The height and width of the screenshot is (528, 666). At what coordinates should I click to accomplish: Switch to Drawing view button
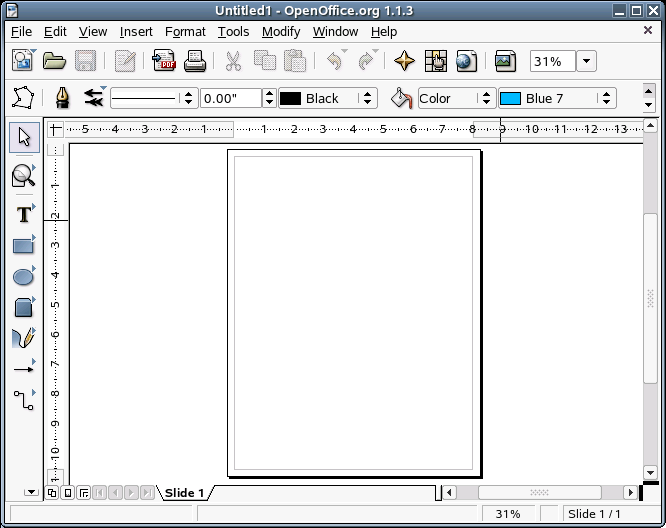[52, 493]
